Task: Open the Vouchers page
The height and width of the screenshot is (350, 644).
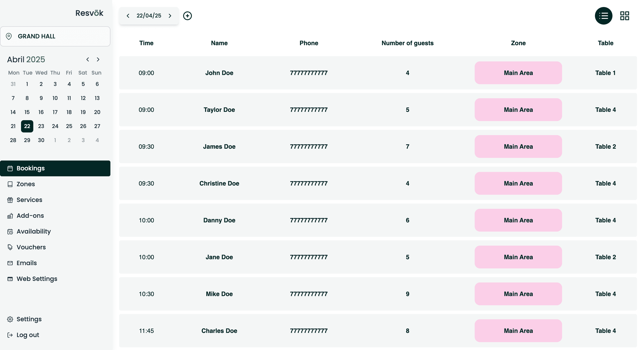Action: tap(31, 247)
